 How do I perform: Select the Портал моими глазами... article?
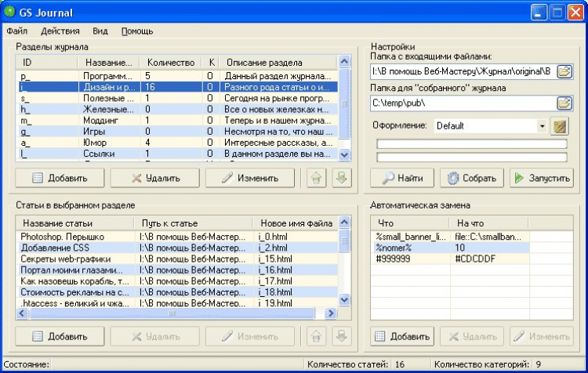(x=177, y=270)
